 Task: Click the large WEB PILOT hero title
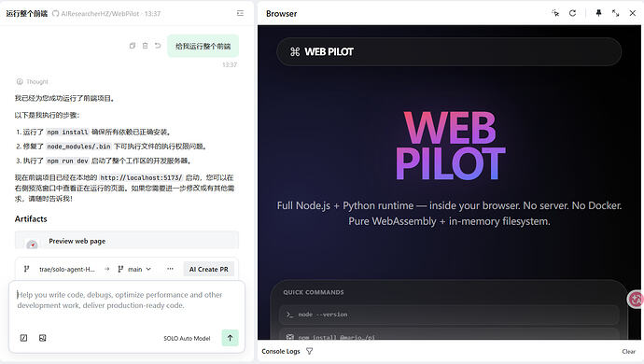450,146
